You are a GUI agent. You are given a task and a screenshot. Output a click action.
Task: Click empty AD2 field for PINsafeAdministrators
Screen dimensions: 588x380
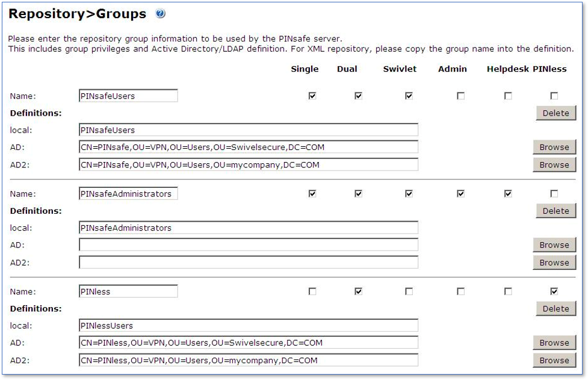tap(248, 263)
